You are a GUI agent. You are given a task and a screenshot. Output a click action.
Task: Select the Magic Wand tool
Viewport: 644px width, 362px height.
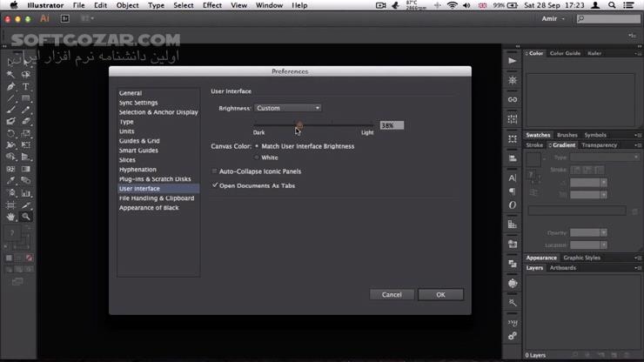click(x=10, y=75)
